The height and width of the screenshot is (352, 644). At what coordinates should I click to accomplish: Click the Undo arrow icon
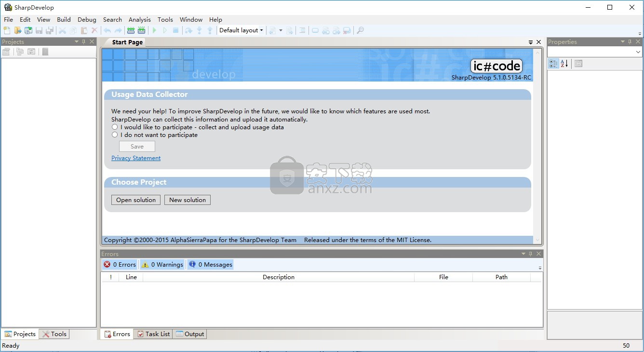click(107, 30)
